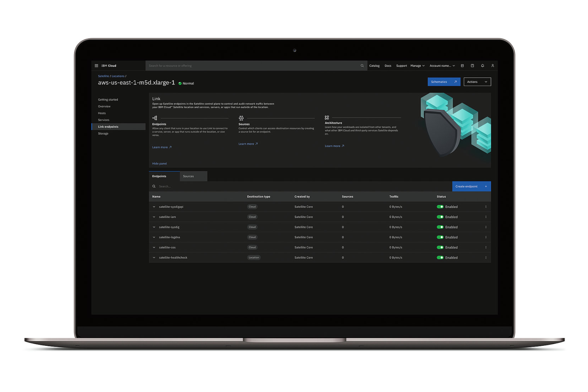Disable the satellite-healthcheck endpoint toggle
This screenshot has width=588, height=392.
[440, 257]
